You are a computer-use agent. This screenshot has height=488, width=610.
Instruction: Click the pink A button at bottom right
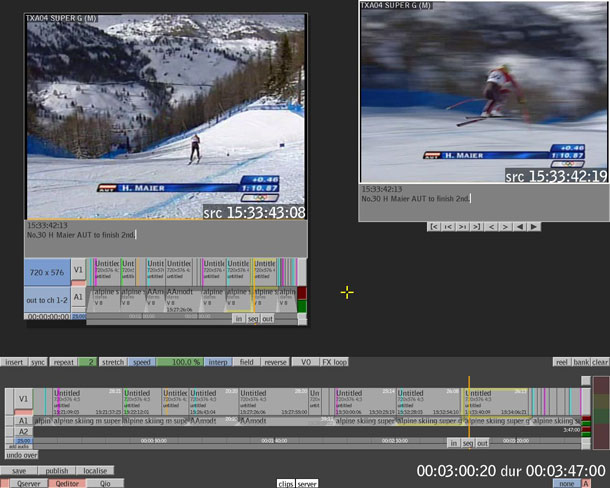tap(586, 483)
